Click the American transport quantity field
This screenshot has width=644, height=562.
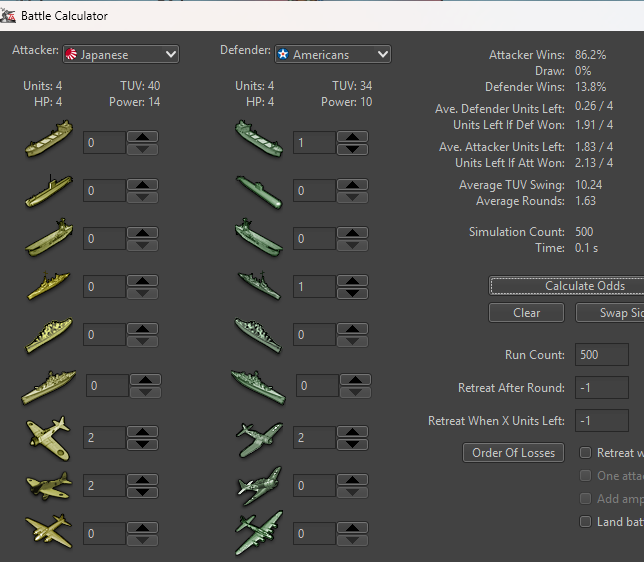(x=314, y=143)
